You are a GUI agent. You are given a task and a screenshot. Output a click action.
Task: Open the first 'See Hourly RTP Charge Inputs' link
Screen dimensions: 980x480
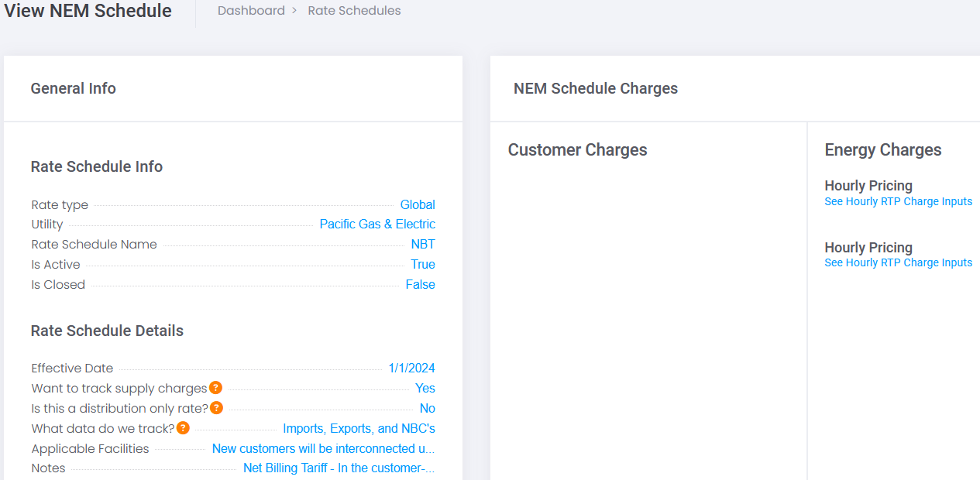pos(898,201)
